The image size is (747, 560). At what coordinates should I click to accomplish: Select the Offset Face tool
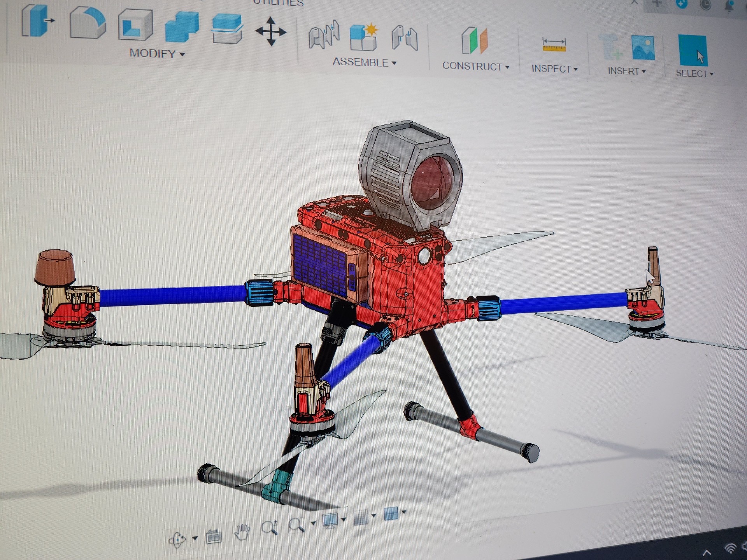227,28
